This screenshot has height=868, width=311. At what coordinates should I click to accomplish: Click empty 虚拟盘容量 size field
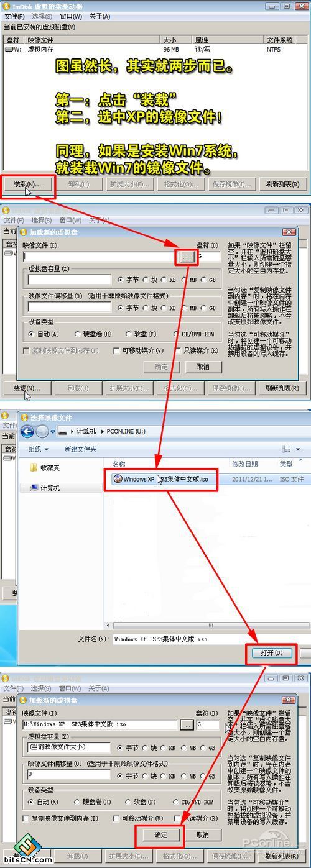pyautogui.click(x=69, y=280)
